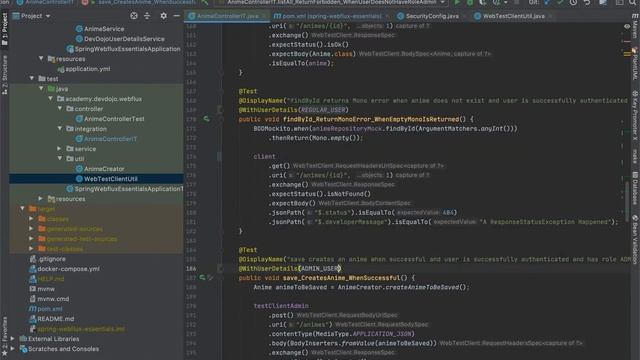640x360 pixels.
Task: Open Search Everywhere magnifier icon
Action: 632,2
